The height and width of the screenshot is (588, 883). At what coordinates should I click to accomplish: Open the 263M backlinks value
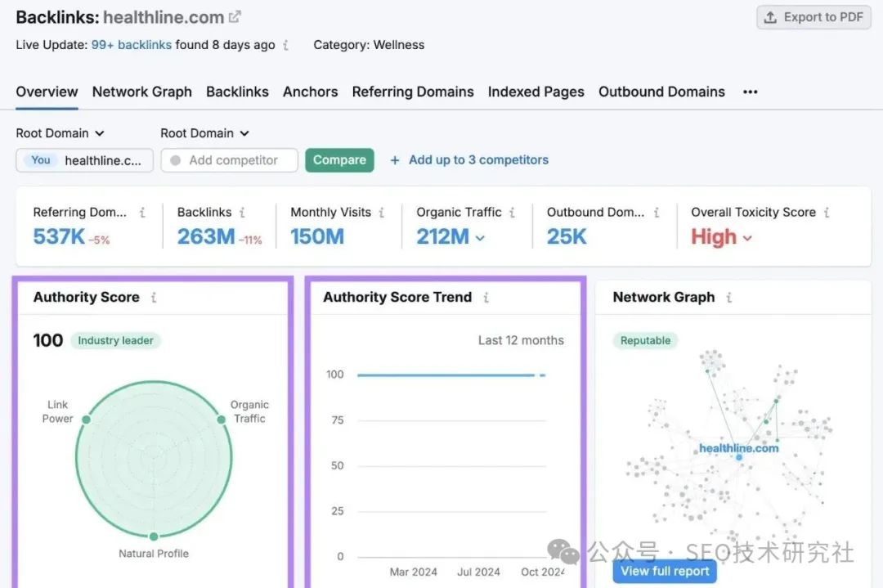point(206,236)
